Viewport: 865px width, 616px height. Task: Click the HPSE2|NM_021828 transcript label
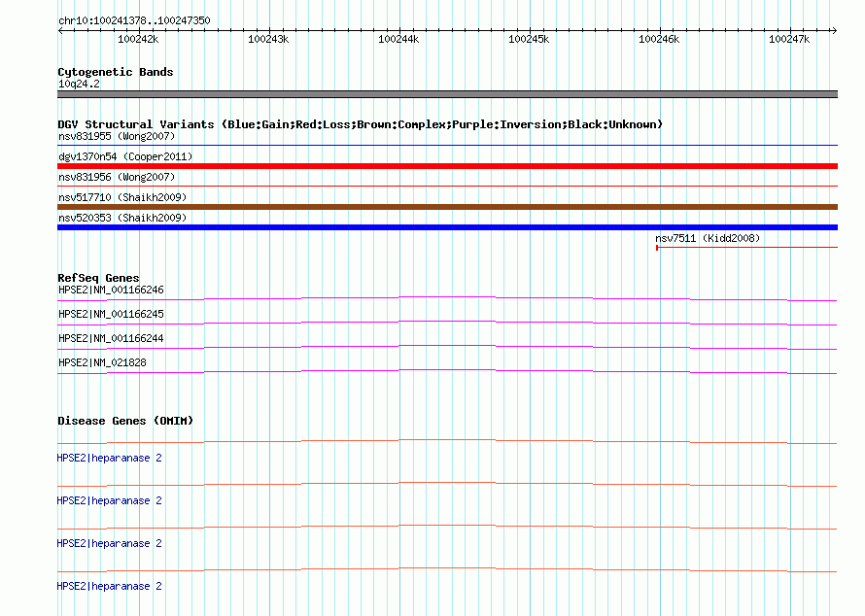point(102,362)
